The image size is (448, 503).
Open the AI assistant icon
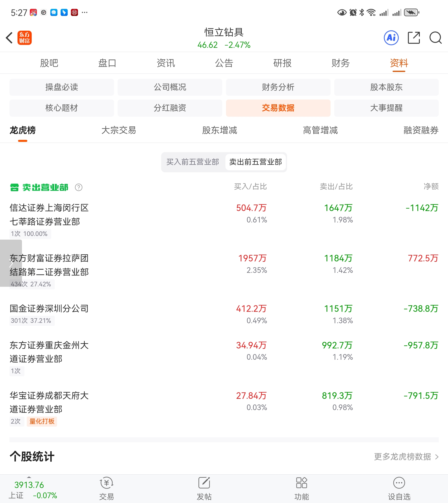pos(391,38)
